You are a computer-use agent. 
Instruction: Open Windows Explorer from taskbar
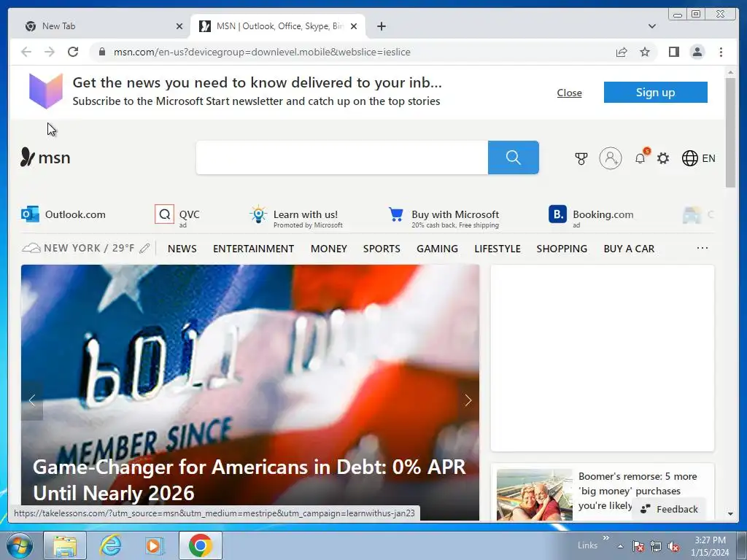[65, 545]
